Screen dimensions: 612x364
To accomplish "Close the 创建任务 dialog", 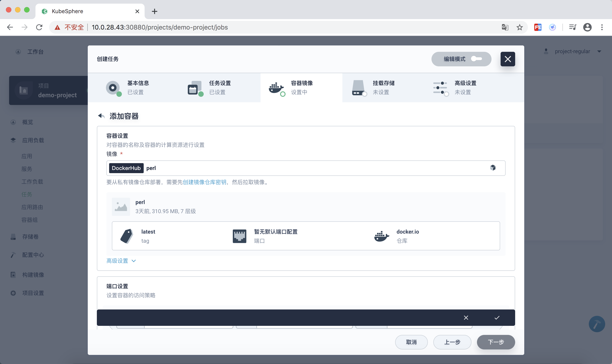I will click(x=507, y=59).
